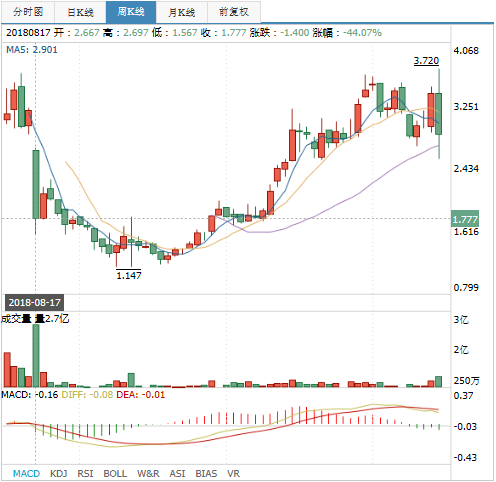496x482 pixels.
Task: Click the 2018-08-17 date label
Action: [x=34, y=303]
